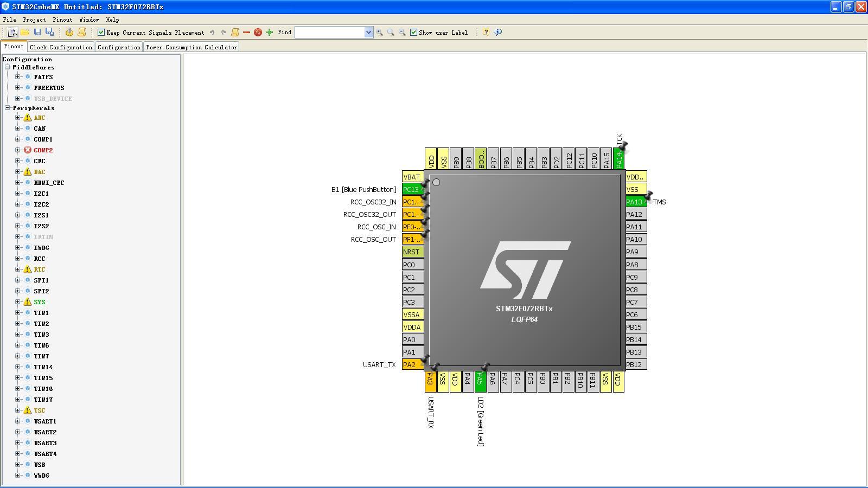Click the New Project toolbar icon
Image resolution: width=868 pixels, height=488 pixels.
point(12,33)
